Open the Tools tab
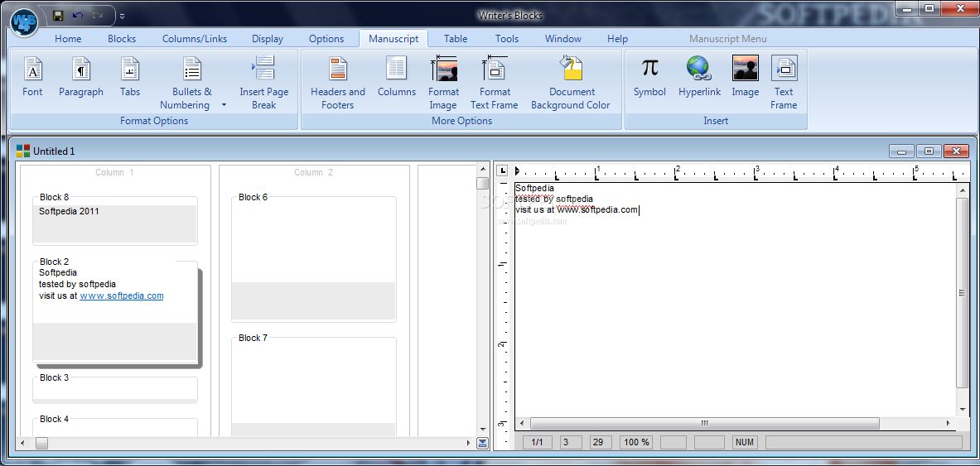980x466 pixels. [x=507, y=39]
